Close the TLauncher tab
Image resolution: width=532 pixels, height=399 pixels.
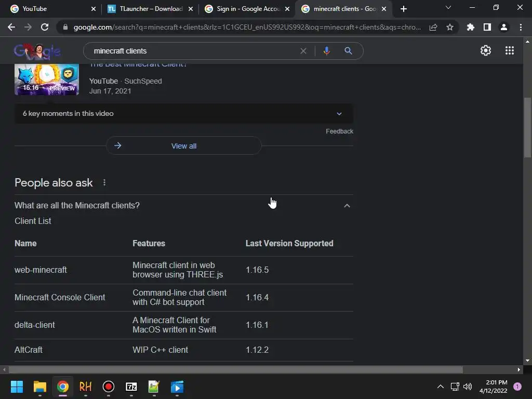tap(191, 9)
